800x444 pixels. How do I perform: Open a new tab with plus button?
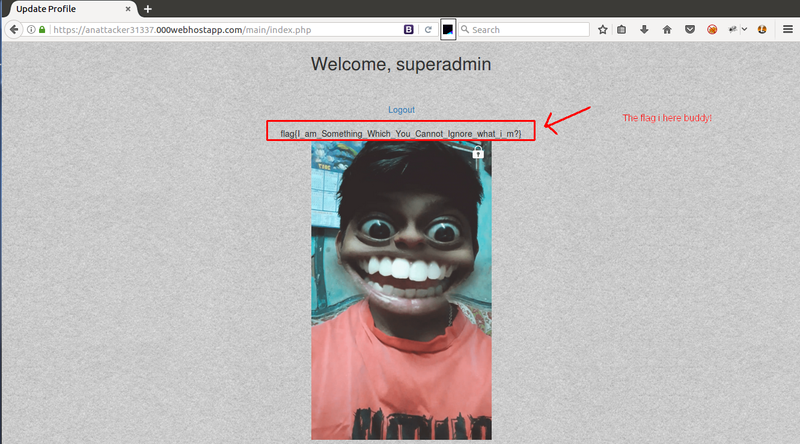[148, 9]
